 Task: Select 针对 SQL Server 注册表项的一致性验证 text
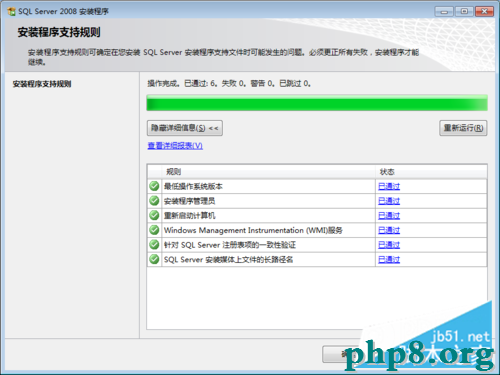(230, 245)
